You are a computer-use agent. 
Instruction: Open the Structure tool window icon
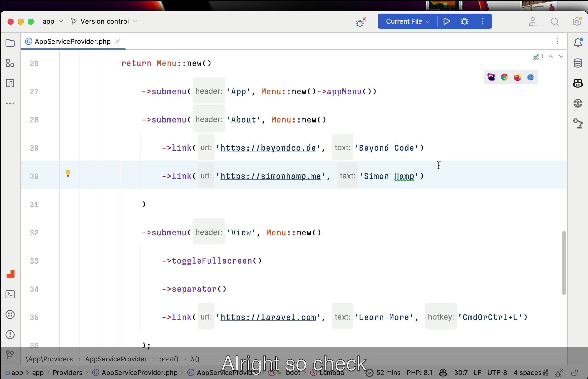click(10, 63)
